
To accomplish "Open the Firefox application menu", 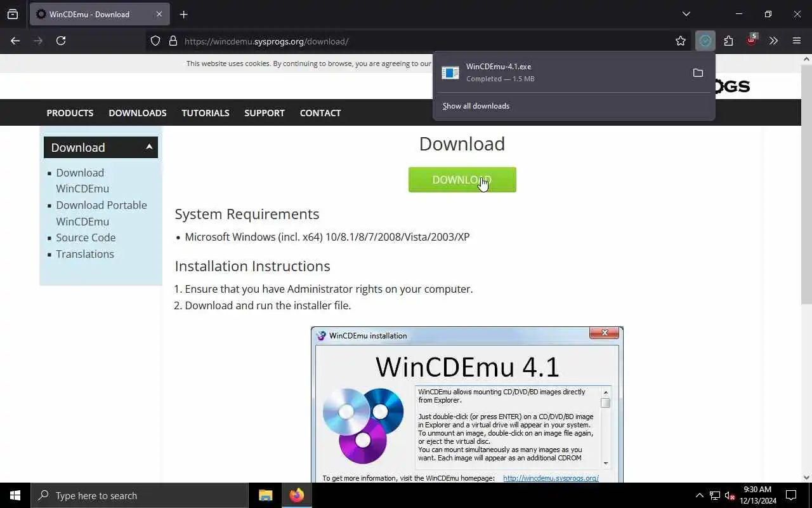I will [x=797, y=41].
